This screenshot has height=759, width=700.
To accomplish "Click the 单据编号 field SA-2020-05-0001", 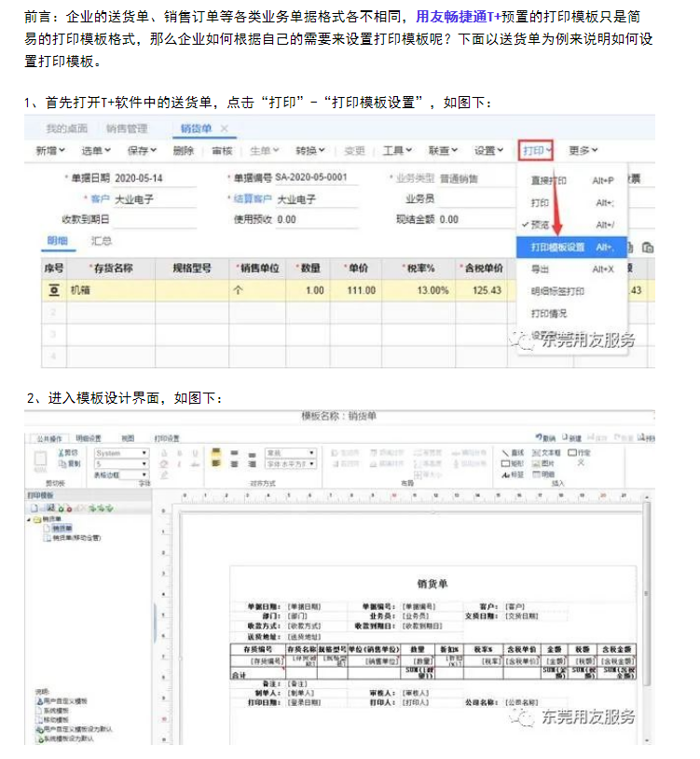I will click(316, 177).
